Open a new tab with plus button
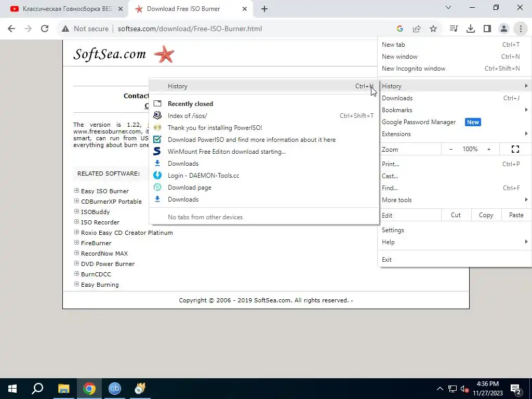The height and width of the screenshot is (399, 532). coord(264,9)
